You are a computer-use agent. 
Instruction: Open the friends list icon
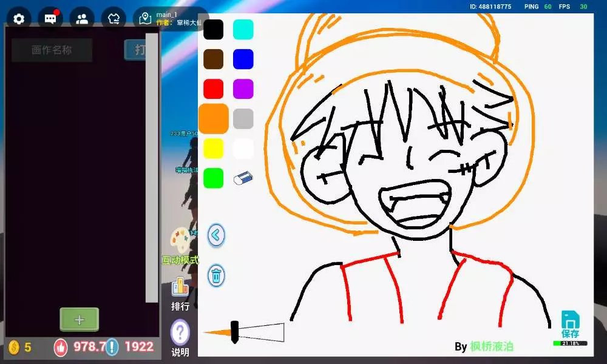[x=82, y=19]
